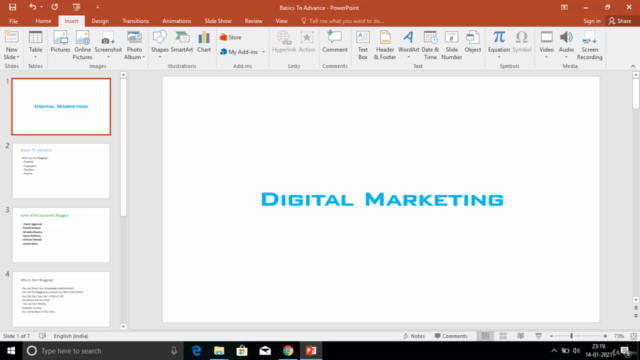Start presentation from beginning icon

point(76,7)
